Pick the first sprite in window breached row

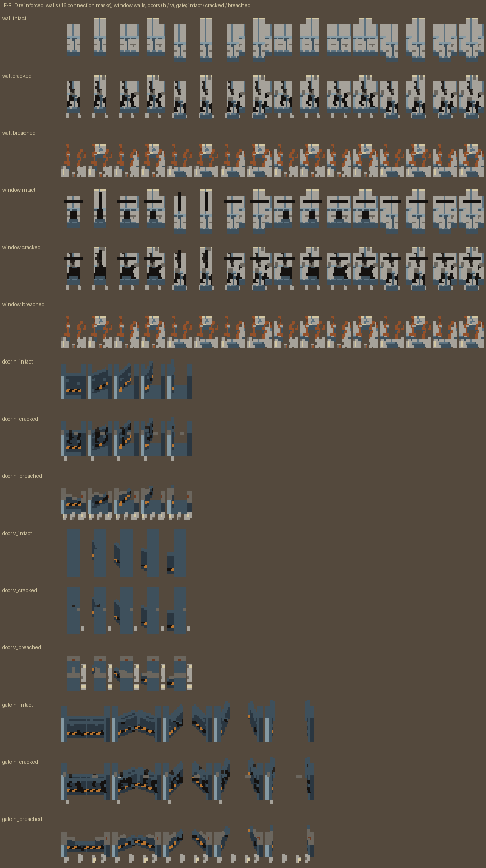pos(74,331)
